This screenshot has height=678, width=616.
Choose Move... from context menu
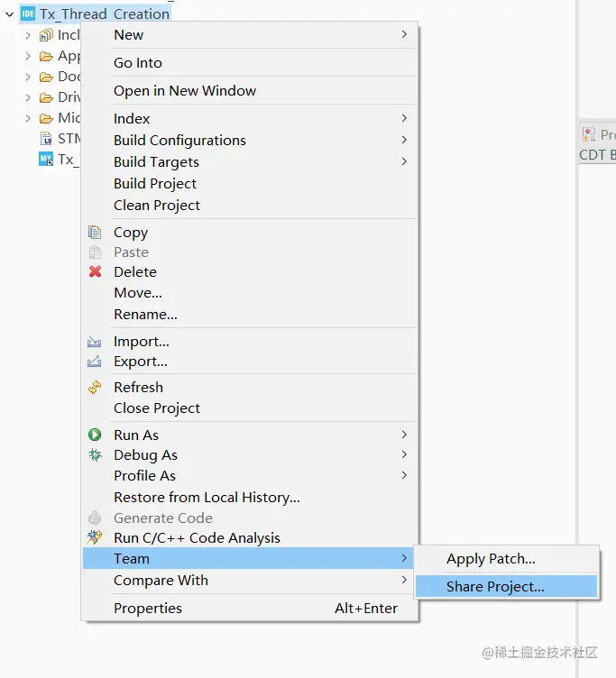(x=250, y=293)
